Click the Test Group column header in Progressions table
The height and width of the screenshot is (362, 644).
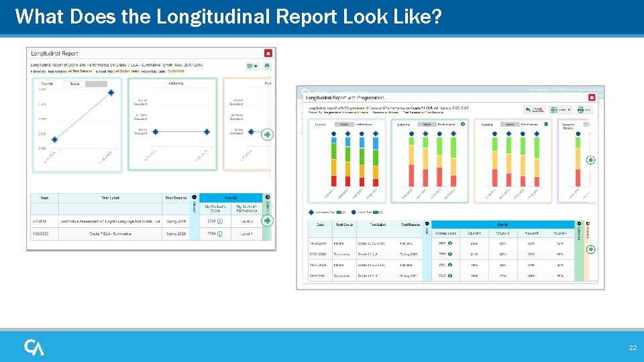344,225
